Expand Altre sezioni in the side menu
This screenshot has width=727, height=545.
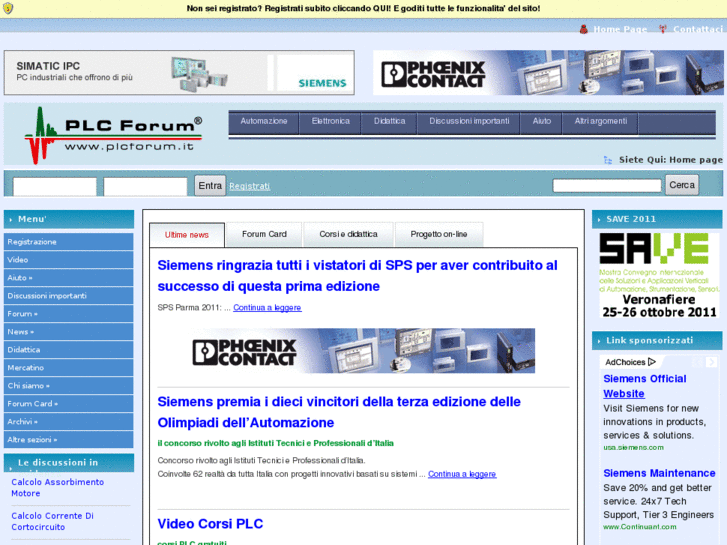(x=69, y=440)
